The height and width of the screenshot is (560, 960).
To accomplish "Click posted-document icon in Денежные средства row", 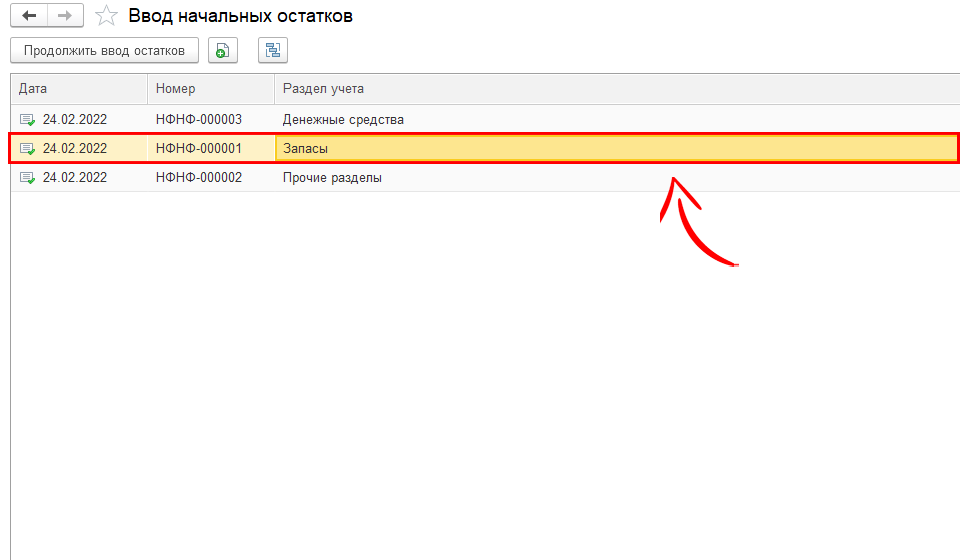I will [x=27, y=120].
